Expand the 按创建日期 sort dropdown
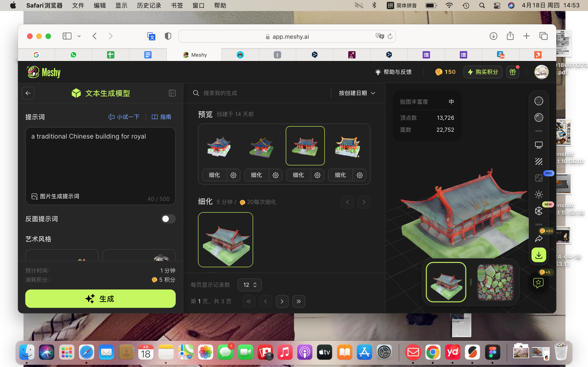Image resolution: width=588 pixels, height=367 pixels. [357, 93]
